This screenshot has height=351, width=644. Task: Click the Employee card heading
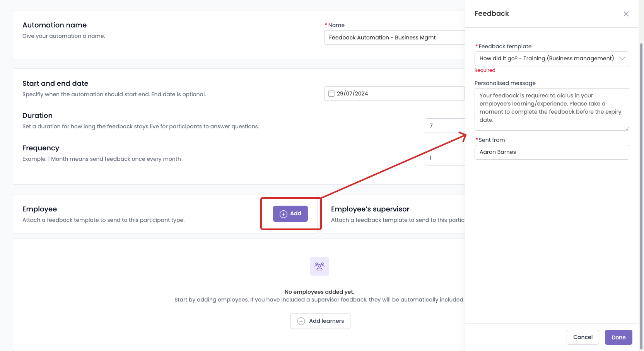pyautogui.click(x=39, y=209)
